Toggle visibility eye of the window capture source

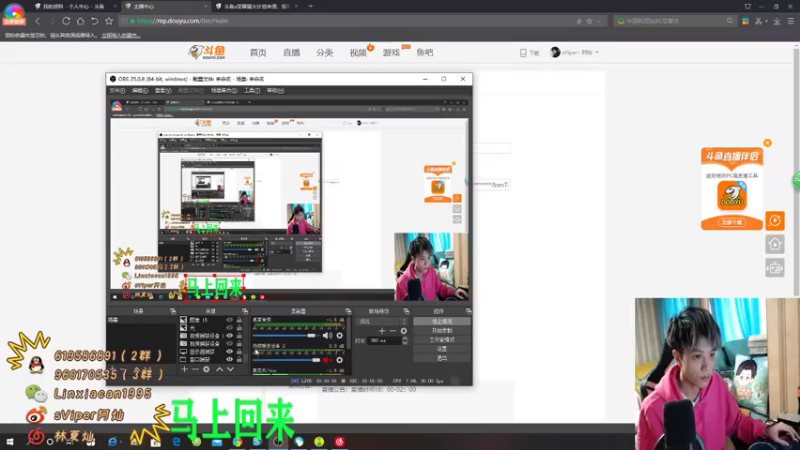click(230, 359)
